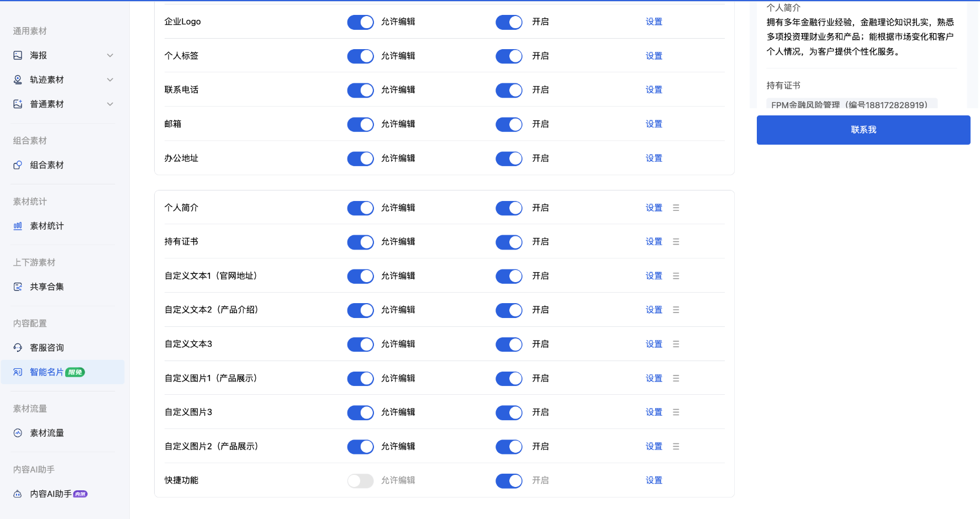Click drag handle for 自定义文本3 row
Image resolution: width=980 pixels, height=519 pixels.
(x=676, y=344)
